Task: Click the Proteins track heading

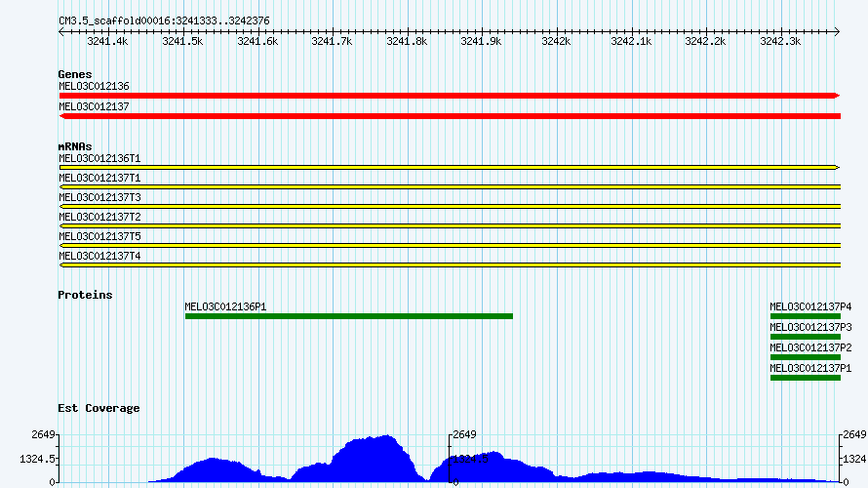Action: (85, 295)
